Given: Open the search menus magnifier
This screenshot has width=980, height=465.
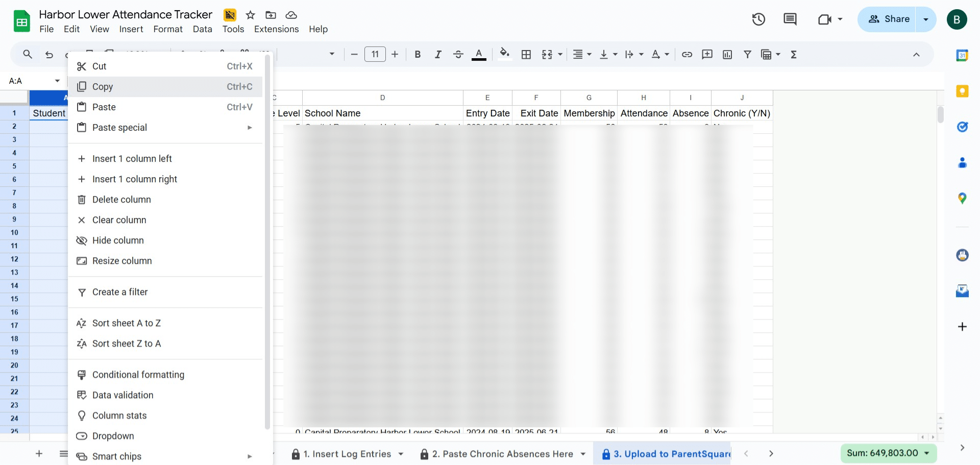Looking at the screenshot, I should [x=28, y=54].
